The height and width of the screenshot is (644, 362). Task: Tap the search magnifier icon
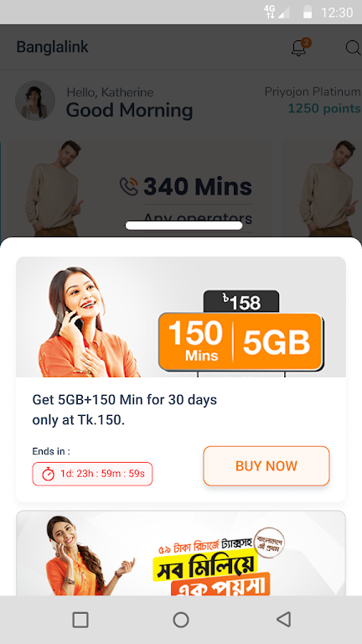354,48
